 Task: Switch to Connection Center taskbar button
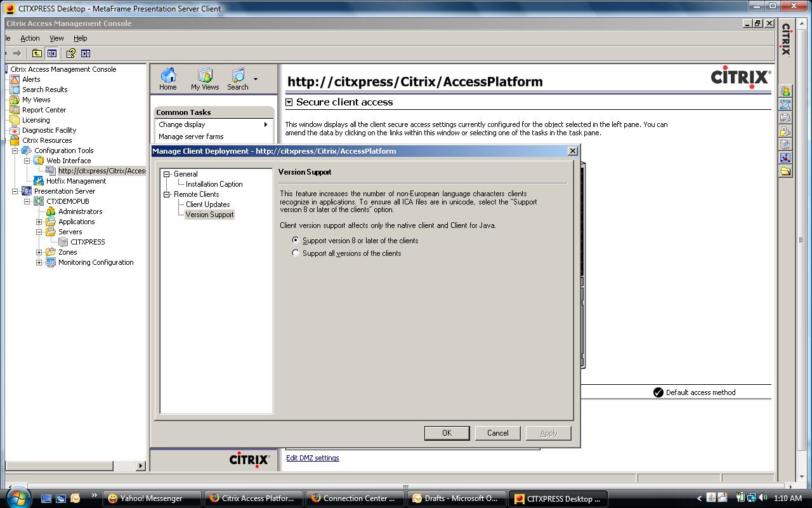click(355, 498)
